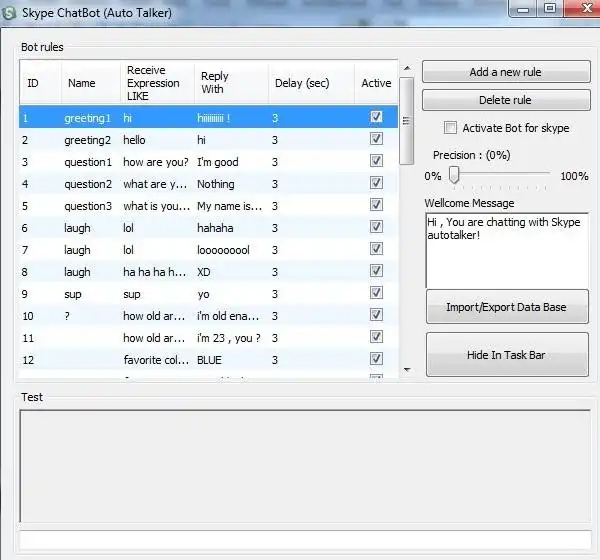Screen dimensions: 600x560
Task: Open Import/Export Data Base
Action: 507,307
